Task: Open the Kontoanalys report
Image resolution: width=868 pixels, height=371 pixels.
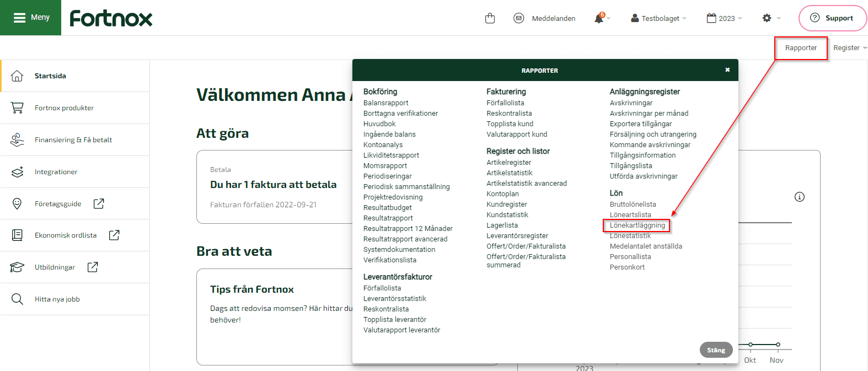Action: (x=383, y=144)
